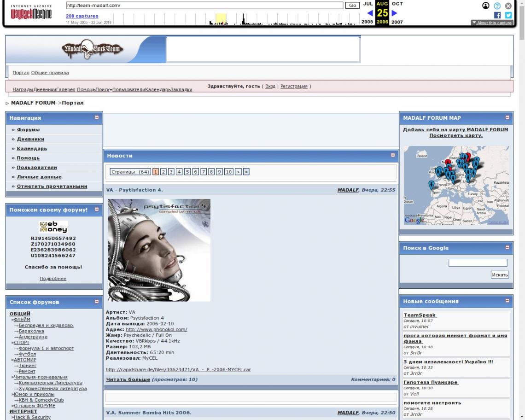Open Календарь in navigation panel

coord(32,148)
